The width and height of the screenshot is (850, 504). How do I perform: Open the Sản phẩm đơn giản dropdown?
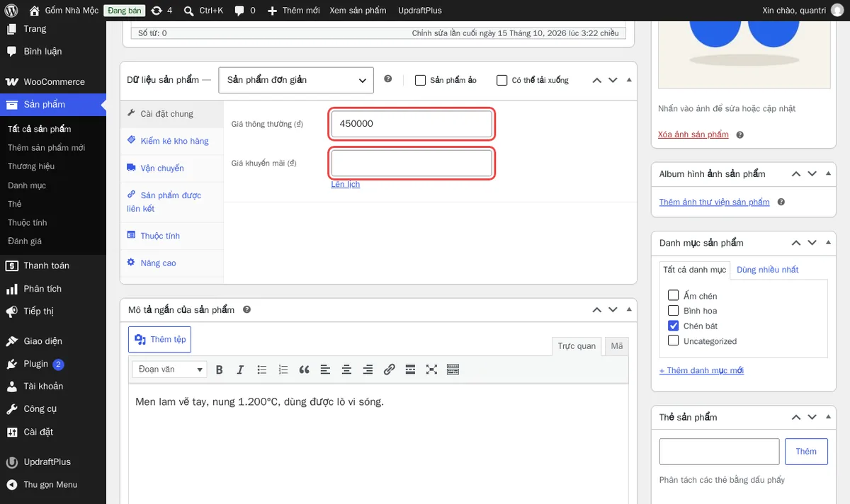pos(296,80)
